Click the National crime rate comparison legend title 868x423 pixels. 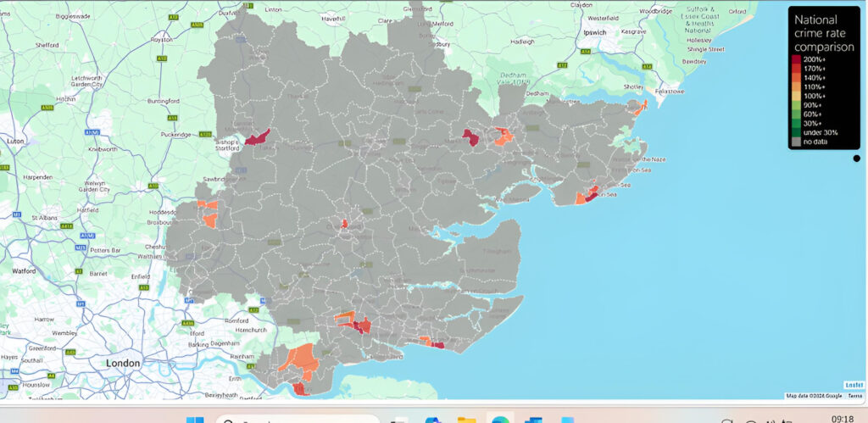[824, 33]
